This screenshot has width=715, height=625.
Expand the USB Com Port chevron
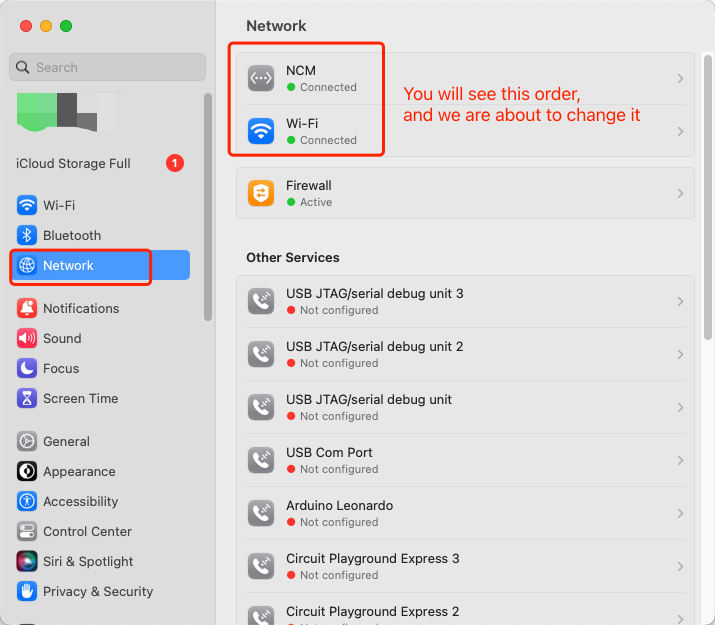tap(680, 460)
